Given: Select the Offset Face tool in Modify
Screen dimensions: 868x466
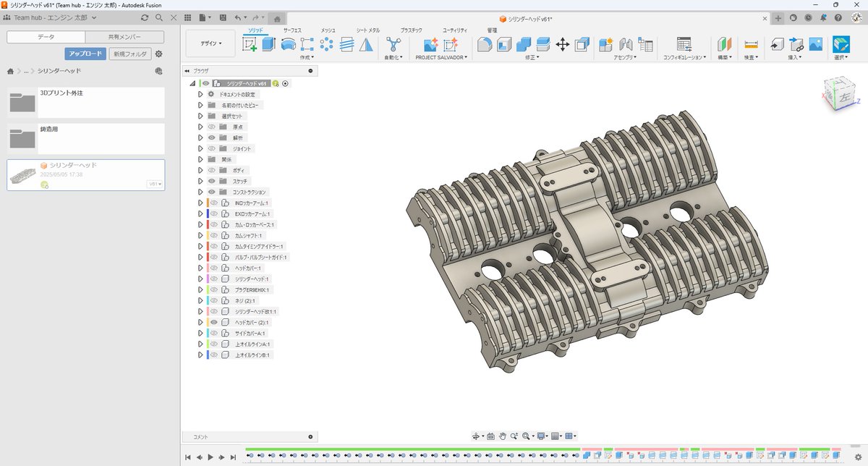Looking at the screenshot, I should pos(543,44).
